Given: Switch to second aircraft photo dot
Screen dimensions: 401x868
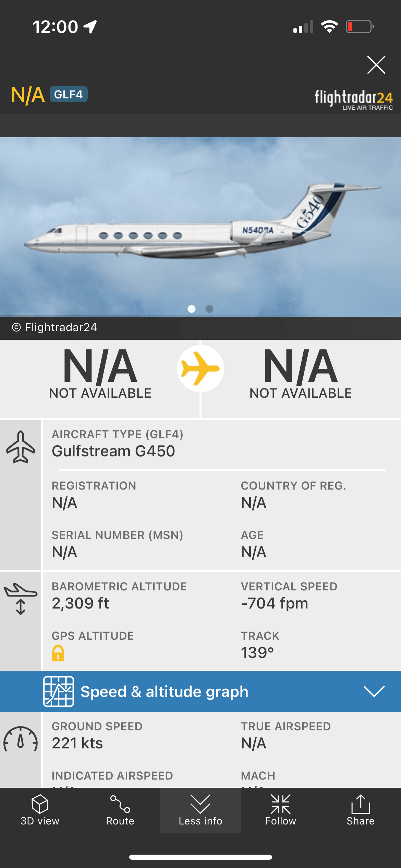Looking at the screenshot, I should [209, 309].
